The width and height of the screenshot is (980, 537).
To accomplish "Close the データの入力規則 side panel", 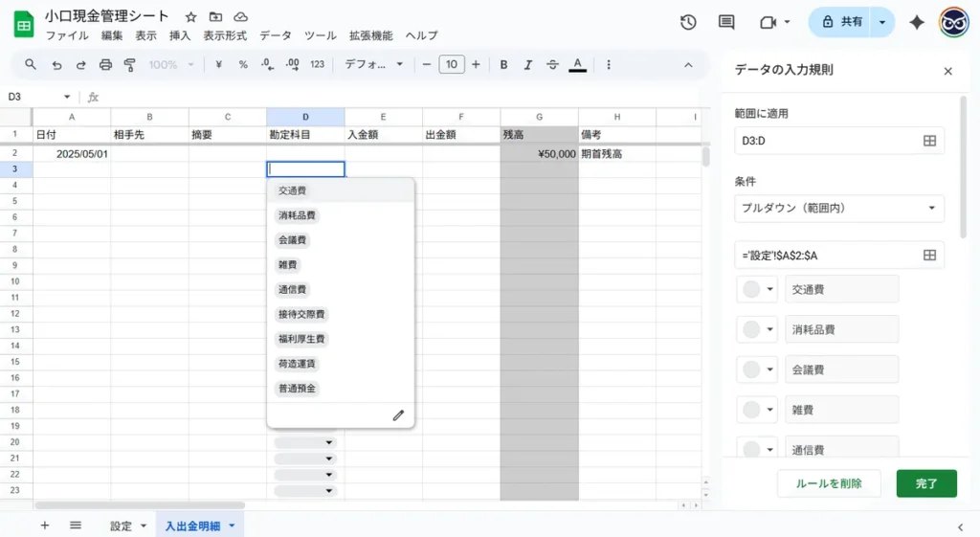I will click(947, 71).
